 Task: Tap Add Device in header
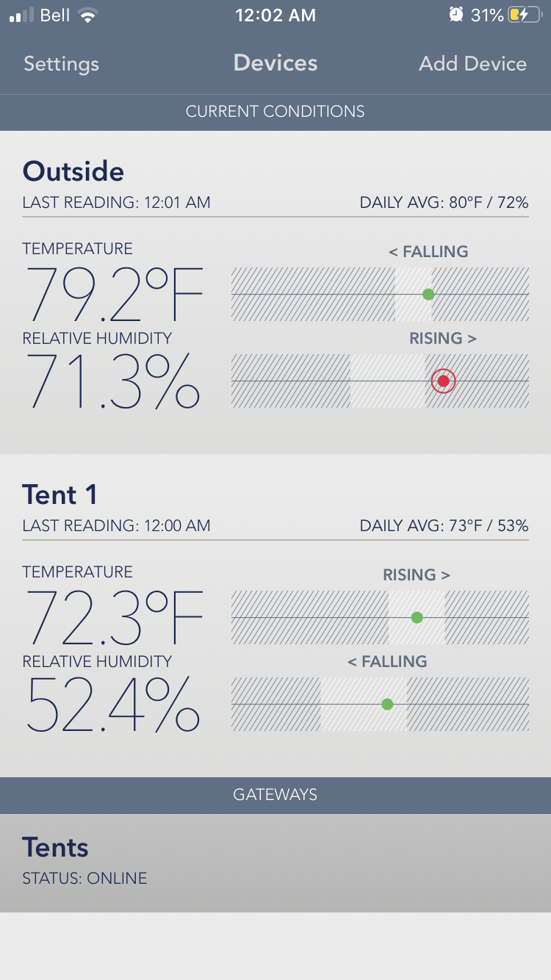(472, 64)
